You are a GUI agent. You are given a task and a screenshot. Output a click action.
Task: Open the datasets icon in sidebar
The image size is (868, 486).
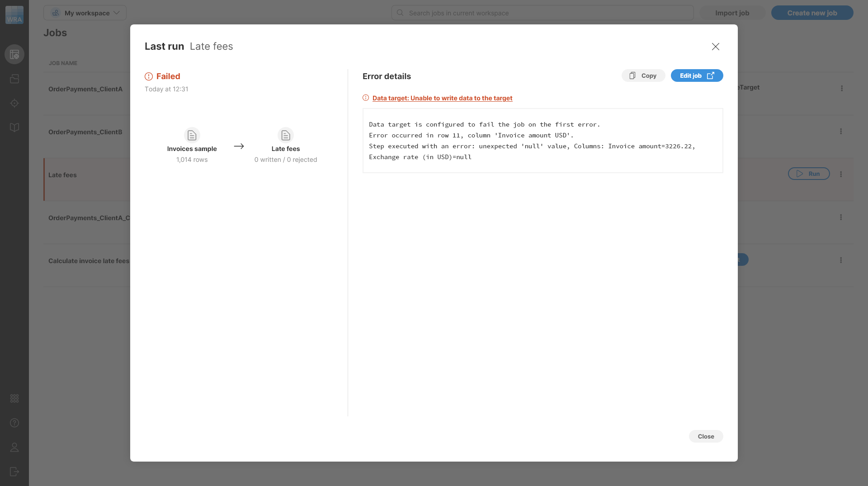pyautogui.click(x=14, y=79)
